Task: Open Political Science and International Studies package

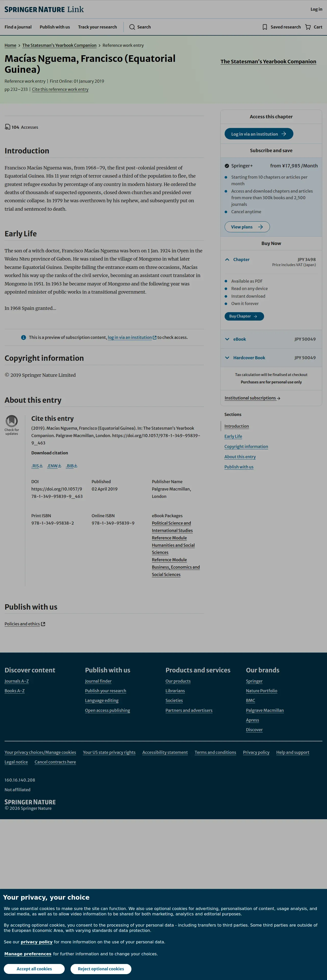Action: pyautogui.click(x=172, y=527)
